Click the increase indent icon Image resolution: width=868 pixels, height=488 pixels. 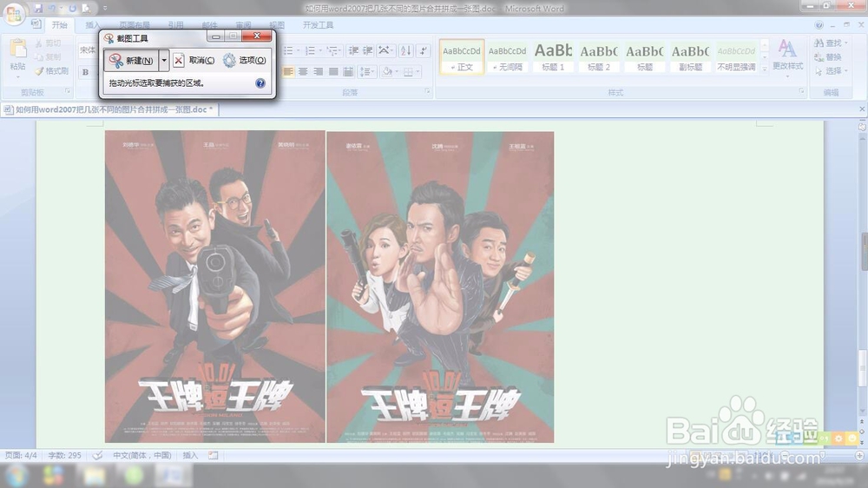tap(367, 50)
